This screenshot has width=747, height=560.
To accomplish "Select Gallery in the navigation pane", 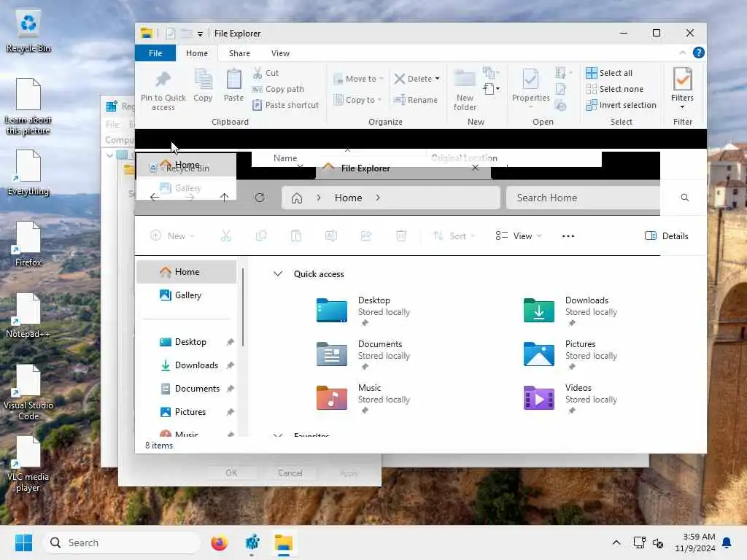I will 186,295.
